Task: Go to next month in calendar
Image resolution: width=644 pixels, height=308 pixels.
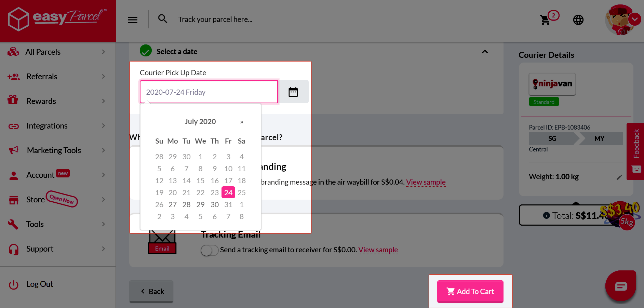Action: click(x=242, y=122)
